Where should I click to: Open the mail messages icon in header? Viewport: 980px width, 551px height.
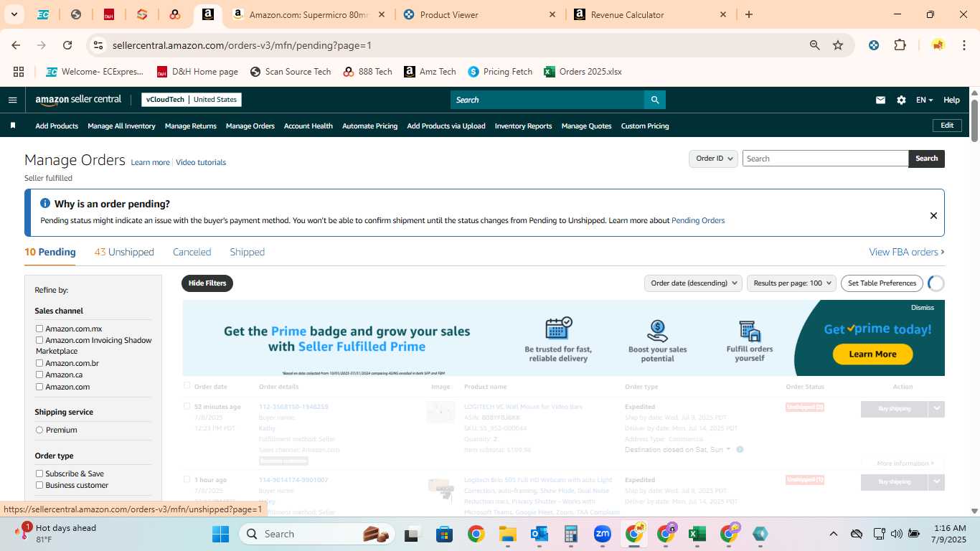[880, 100]
